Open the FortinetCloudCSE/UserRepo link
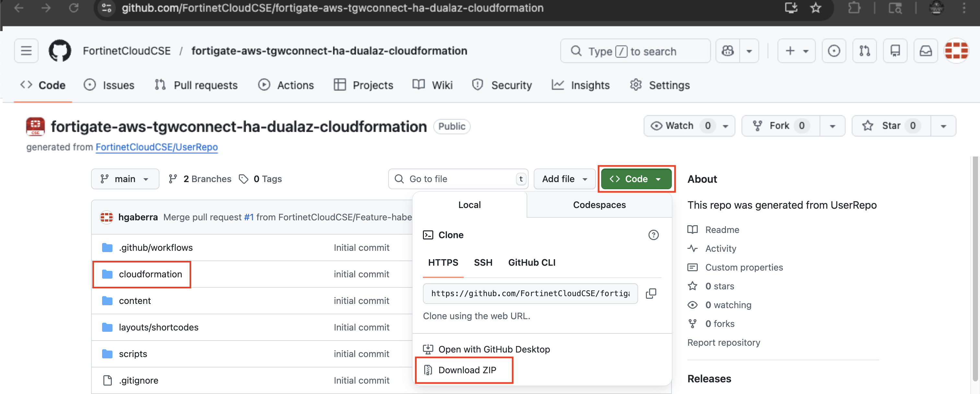The height and width of the screenshot is (394, 980). click(156, 147)
